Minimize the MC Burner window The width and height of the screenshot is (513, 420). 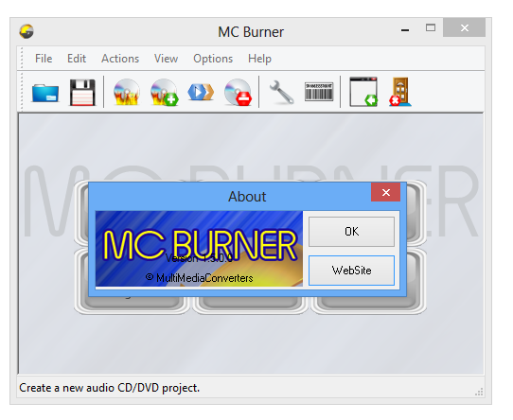point(405,30)
